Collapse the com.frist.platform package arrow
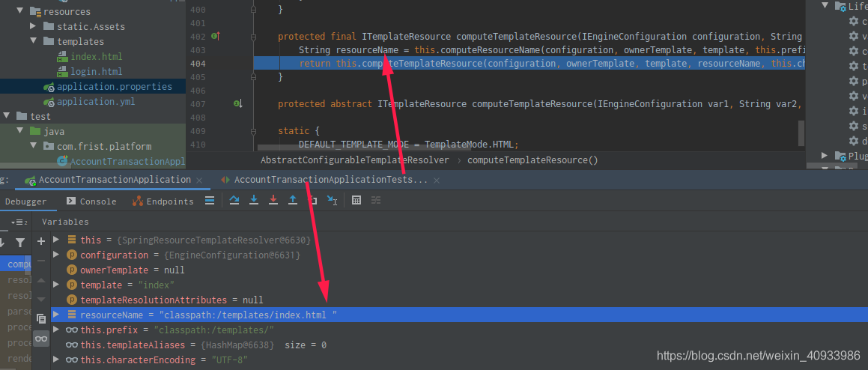 33,146
